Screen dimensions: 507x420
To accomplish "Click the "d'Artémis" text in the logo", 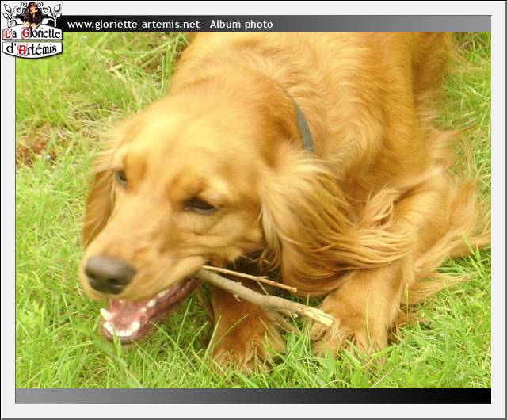I will coord(32,49).
